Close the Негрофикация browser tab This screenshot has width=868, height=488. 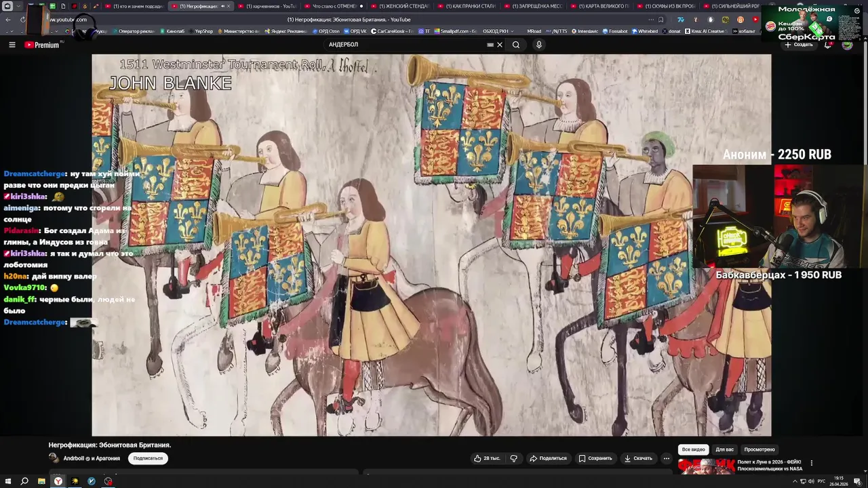(x=229, y=6)
